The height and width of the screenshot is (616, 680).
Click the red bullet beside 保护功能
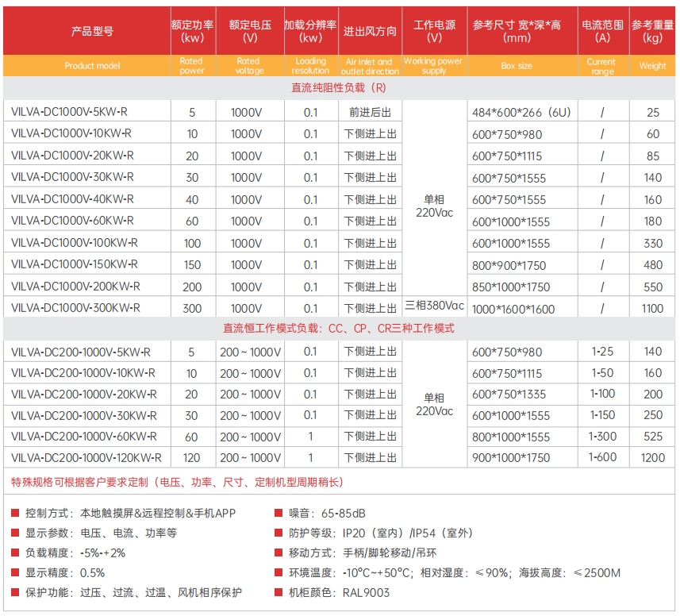click(15, 593)
